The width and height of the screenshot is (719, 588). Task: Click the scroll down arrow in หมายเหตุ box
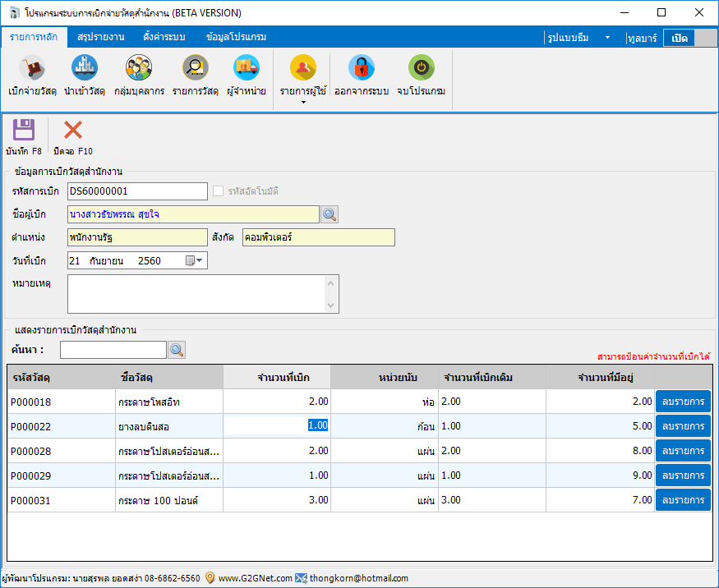tap(331, 305)
